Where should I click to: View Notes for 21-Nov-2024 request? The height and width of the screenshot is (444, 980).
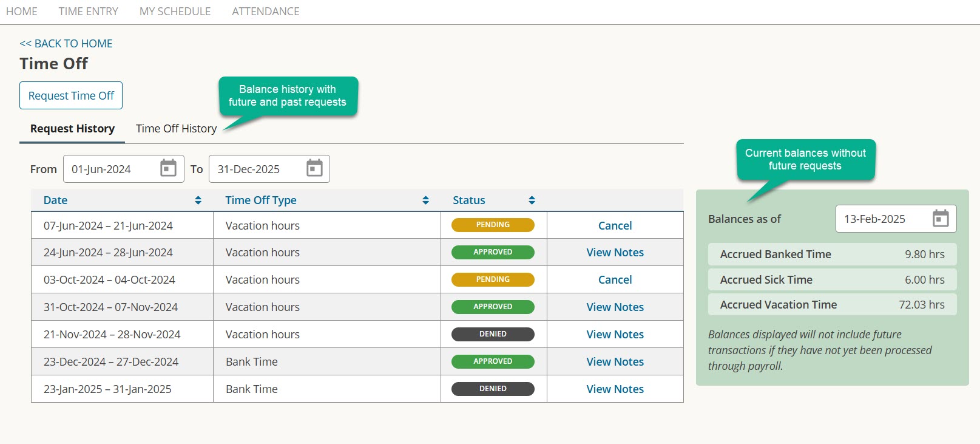[x=615, y=334]
